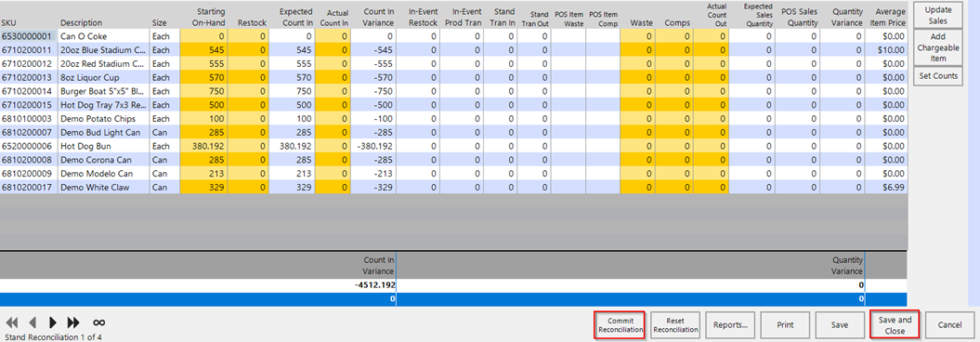980x342 pixels.
Task: Select the Demo Corona Can description
Action: (104, 160)
